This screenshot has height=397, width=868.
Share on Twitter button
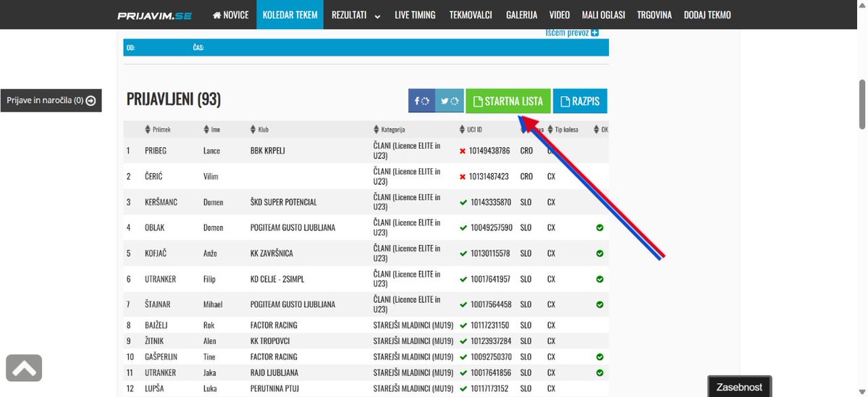click(450, 101)
